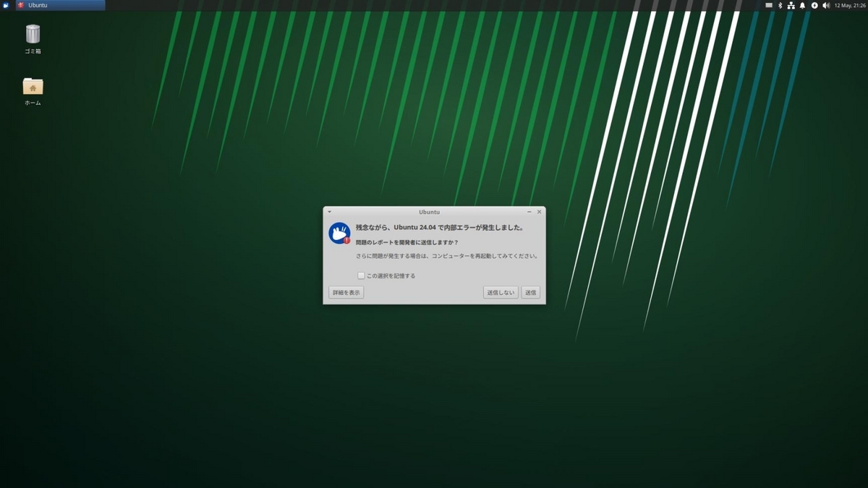This screenshot has width=868, height=488.
Task: Click the Xubuntu error icon in the dialog
Action: pos(339,233)
